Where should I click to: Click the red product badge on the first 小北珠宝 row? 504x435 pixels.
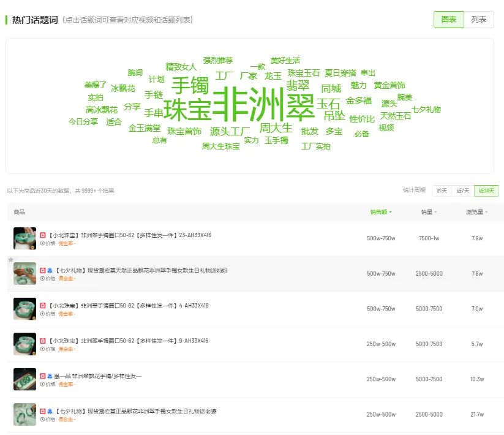[42, 235]
